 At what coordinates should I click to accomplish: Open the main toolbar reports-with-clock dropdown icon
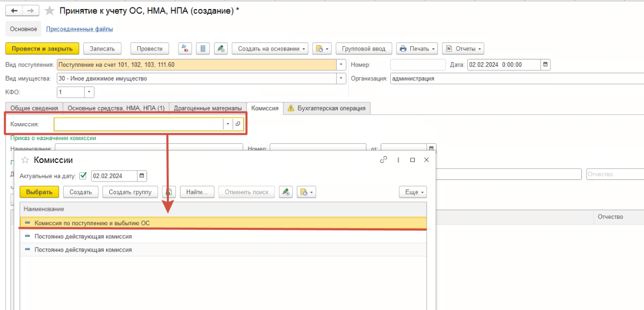[322, 49]
